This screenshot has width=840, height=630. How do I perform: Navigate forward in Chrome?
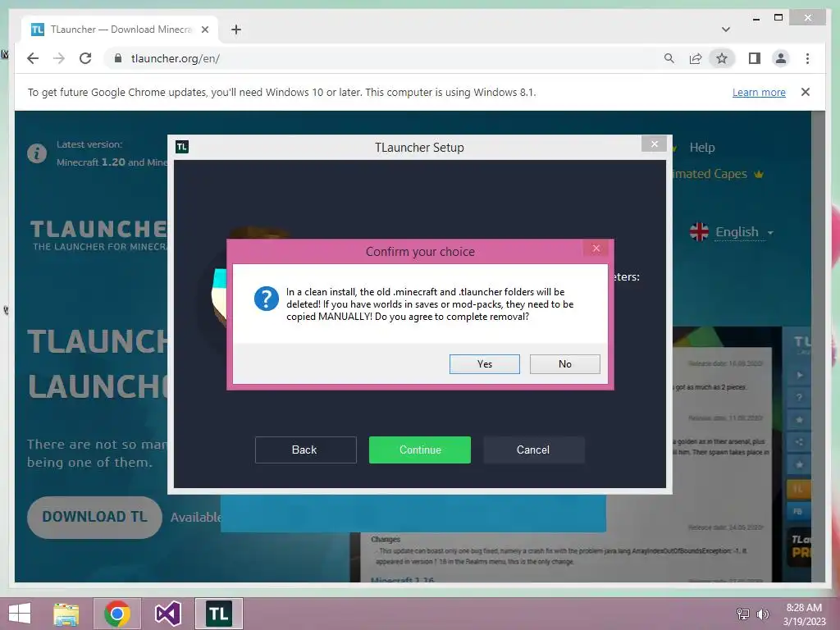tap(59, 58)
